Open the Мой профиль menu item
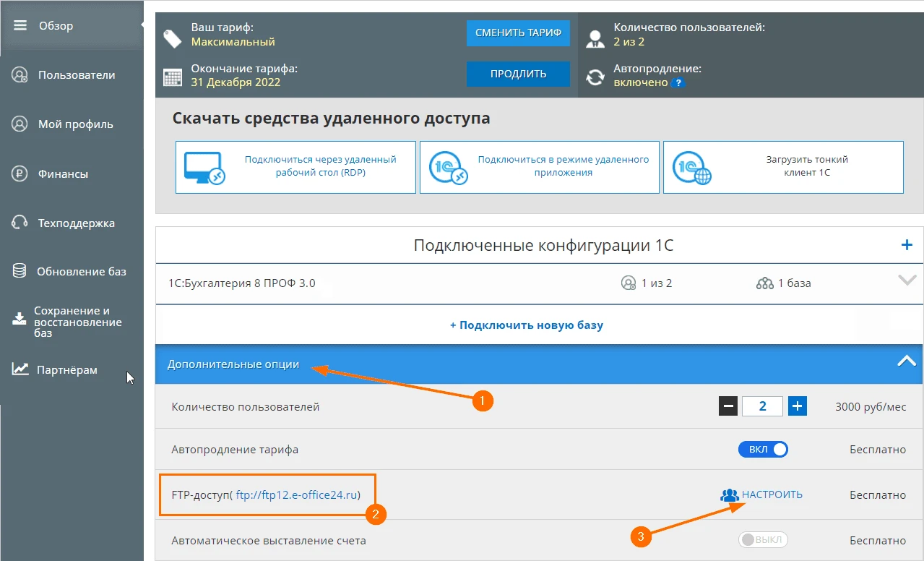Image resolution: width=924 pixels, height=561 pixels. pos(75,124)
